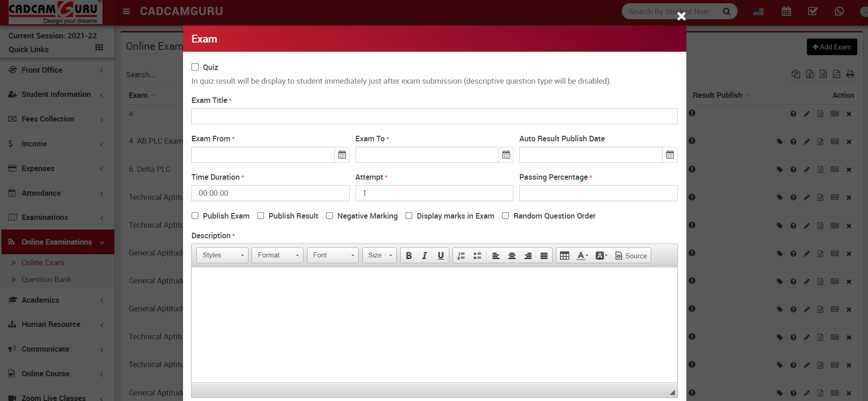This screenshot has height=401, width=868.
Task: Click the Exam Title input field
Action: (x=434, y=117)
